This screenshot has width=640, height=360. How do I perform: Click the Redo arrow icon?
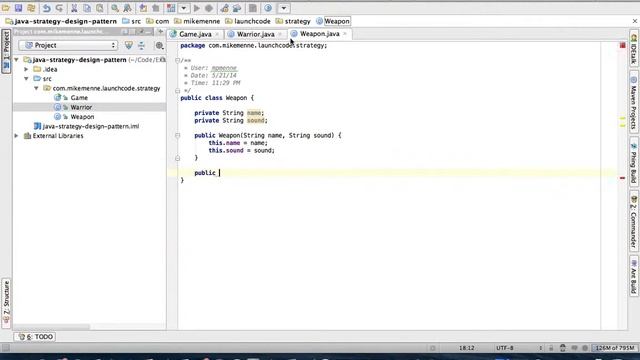(x=60, y=8)
